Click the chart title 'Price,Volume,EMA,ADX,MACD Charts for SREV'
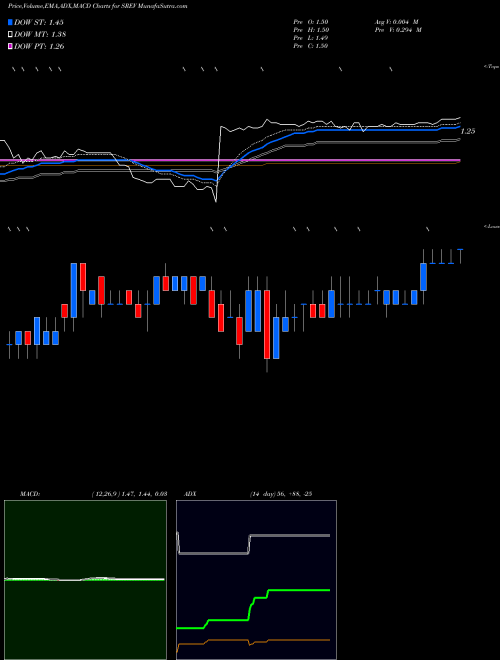The image size is (500, 660). point(98,6)
